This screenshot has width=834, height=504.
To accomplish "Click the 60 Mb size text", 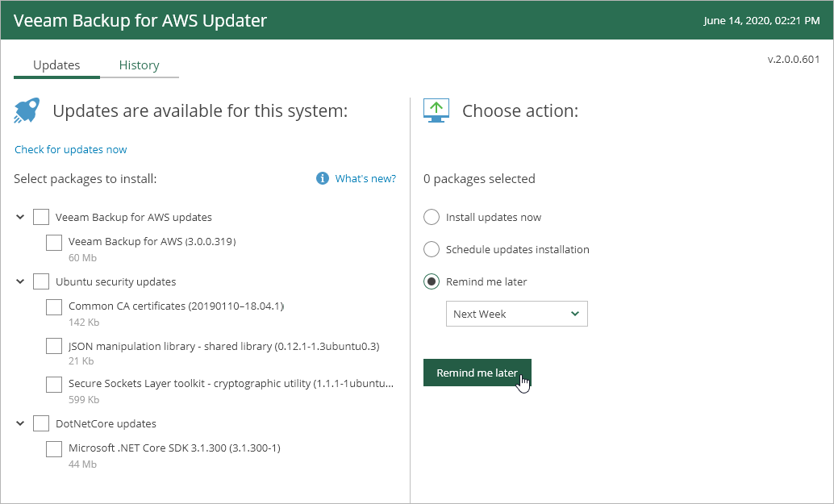I will [82, 258].
